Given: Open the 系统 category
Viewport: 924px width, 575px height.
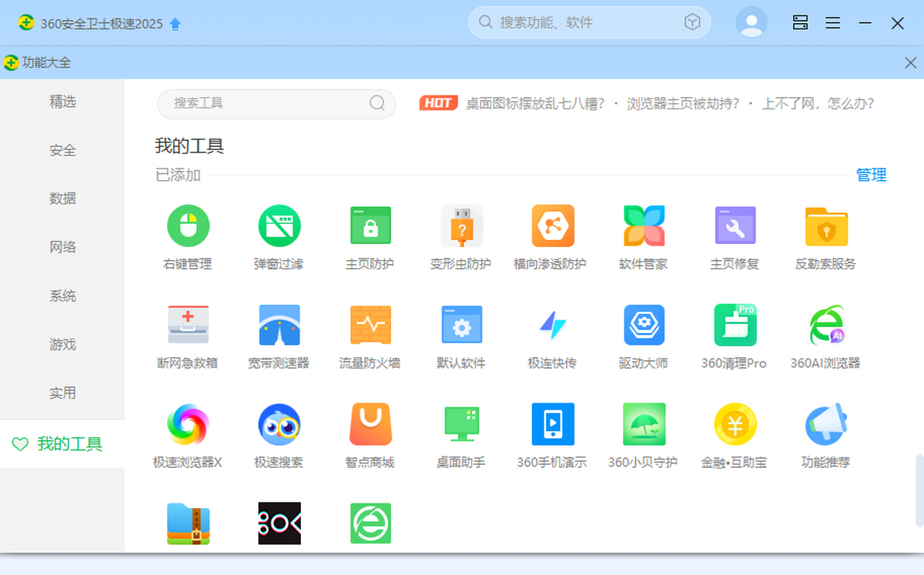Looking at the screenshot, I should point(62,296).
